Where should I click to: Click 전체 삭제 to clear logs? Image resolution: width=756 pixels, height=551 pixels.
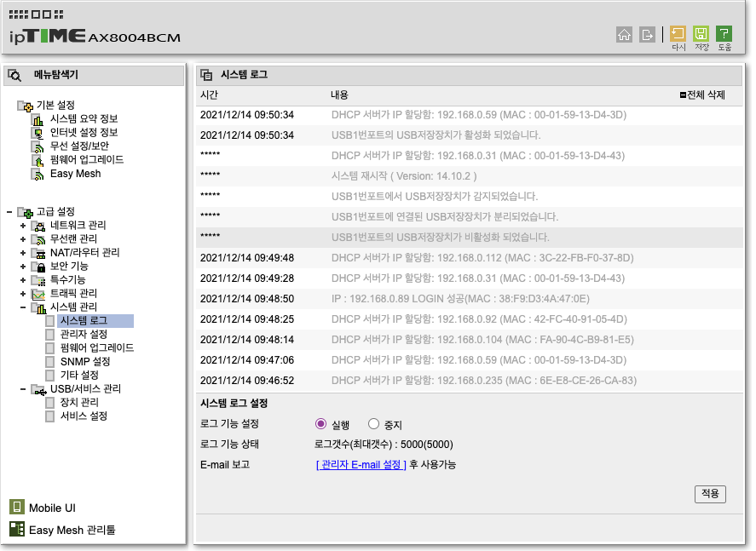[702, 95]
